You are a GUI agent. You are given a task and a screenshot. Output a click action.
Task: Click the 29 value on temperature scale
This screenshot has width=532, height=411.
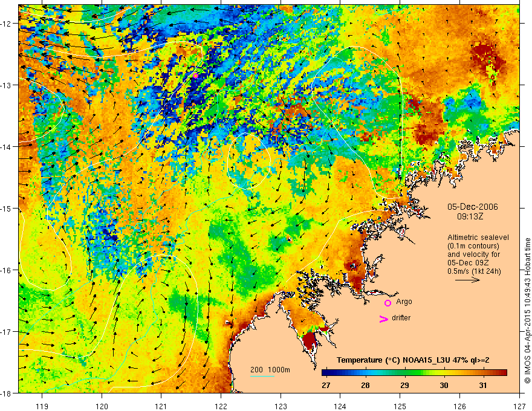coord(404,385)
